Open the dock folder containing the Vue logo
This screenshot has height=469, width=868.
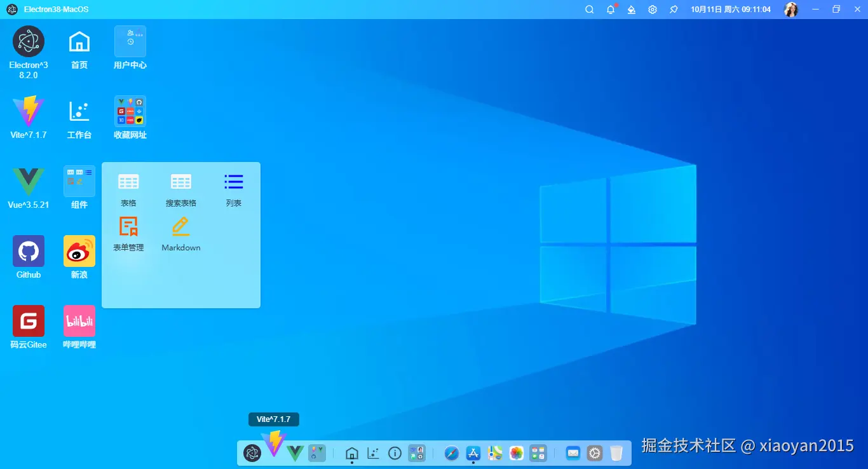(317, 453)
